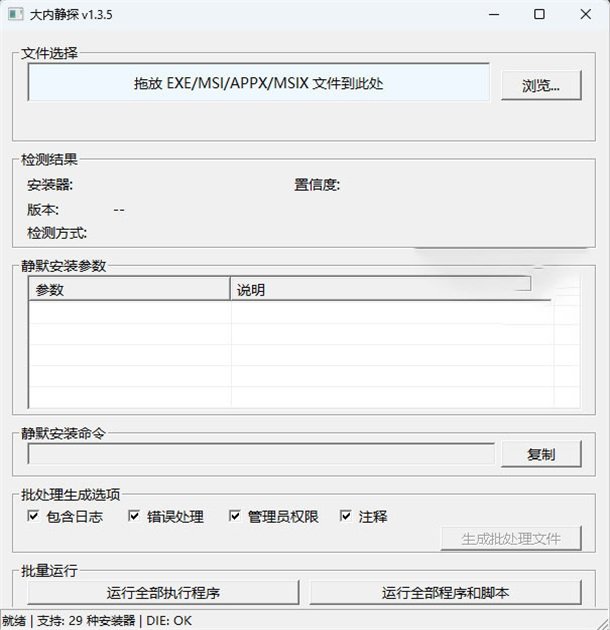Click the 浏览... browse button
This screenshot has width=610, height=630.
[x=541, y=85]
